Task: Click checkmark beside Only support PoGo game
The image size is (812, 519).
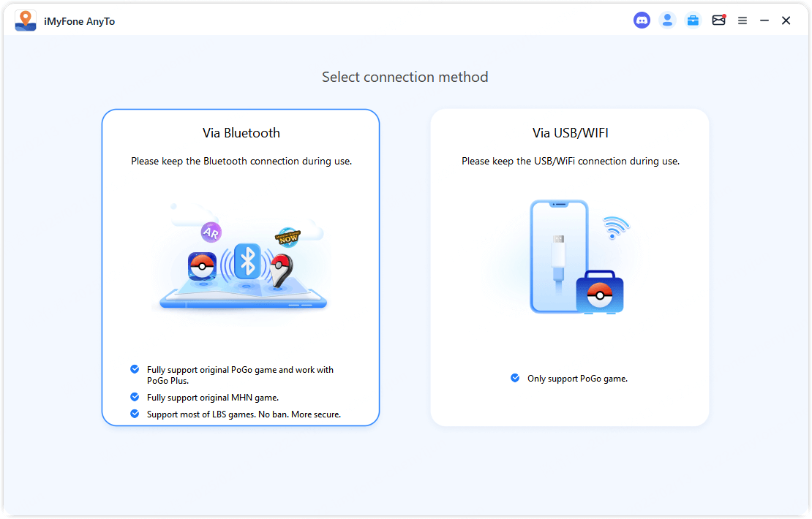Action: (x=515, y=378)
